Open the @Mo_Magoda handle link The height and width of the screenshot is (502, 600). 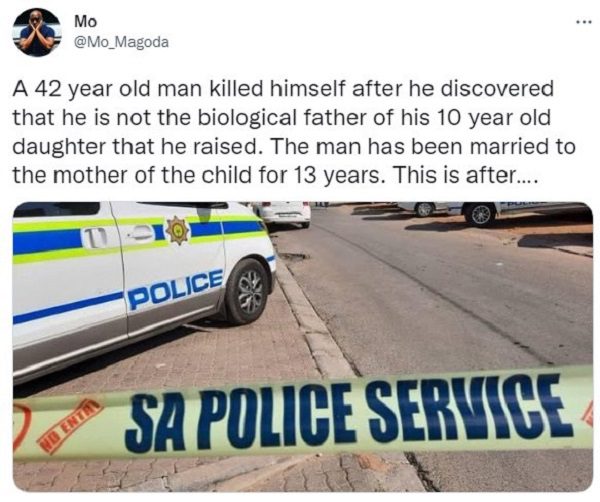(121, 41)
